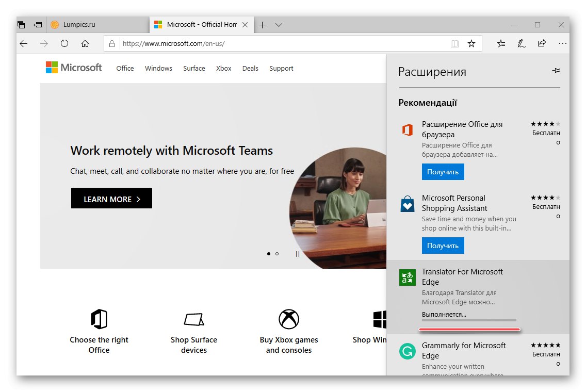Toggle Reading view in the address bar
The image size is (586, 392).
454,44
